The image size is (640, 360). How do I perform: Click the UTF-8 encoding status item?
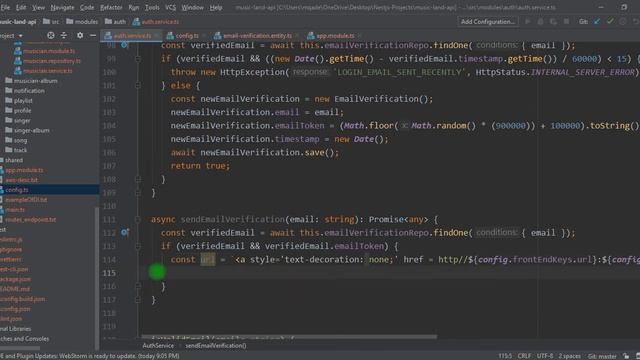[545, 356]
